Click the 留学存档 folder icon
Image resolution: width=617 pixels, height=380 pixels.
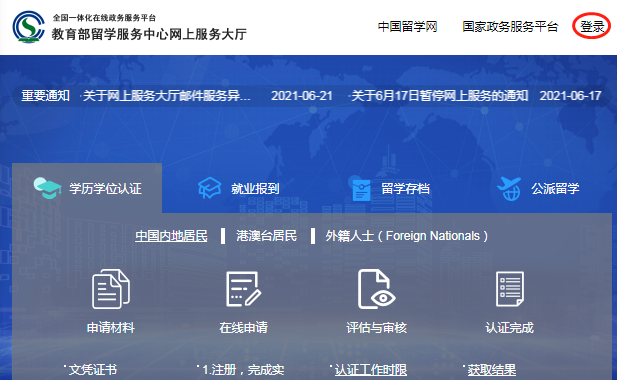click(361, 189)
